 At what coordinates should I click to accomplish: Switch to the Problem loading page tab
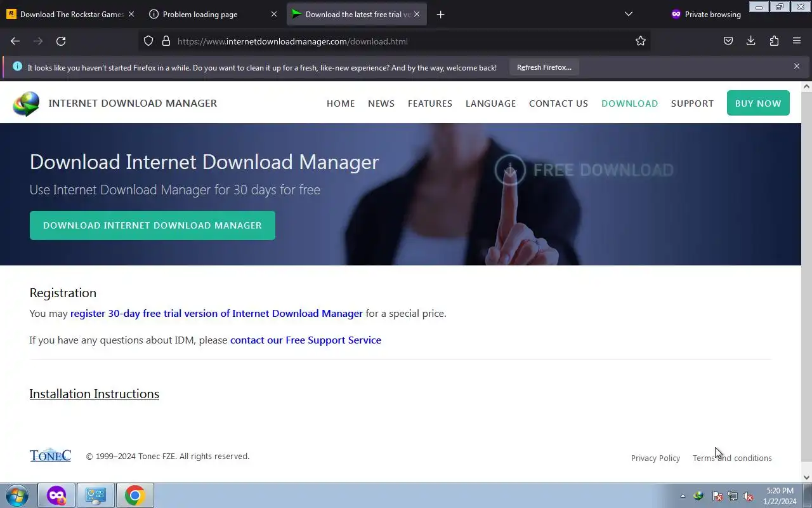pos(213,14)
